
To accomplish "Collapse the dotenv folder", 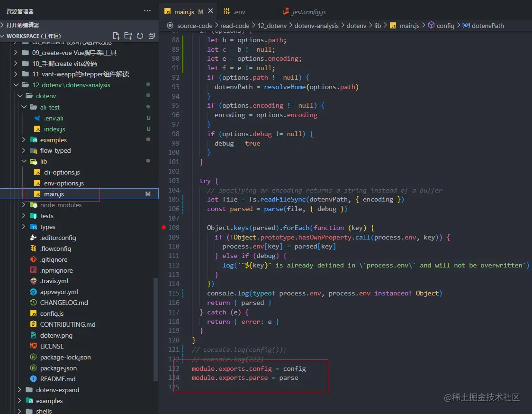I will (x=20, y=96).
